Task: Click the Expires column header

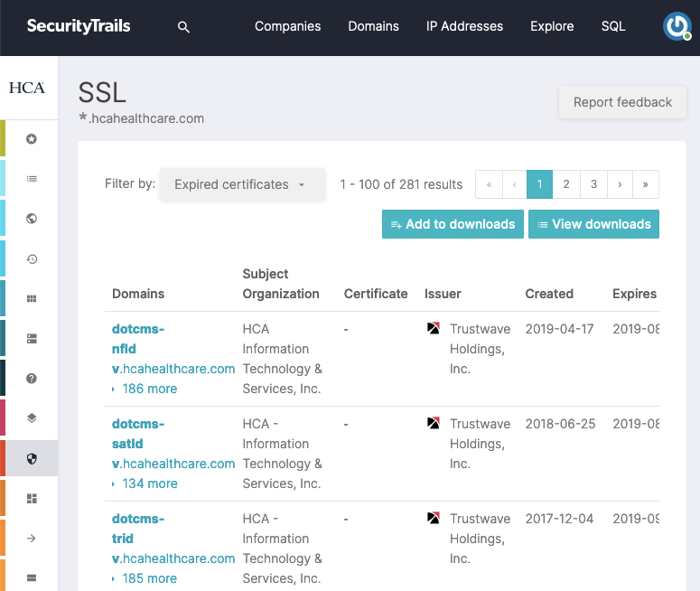Action: click(x=634, y=294)
